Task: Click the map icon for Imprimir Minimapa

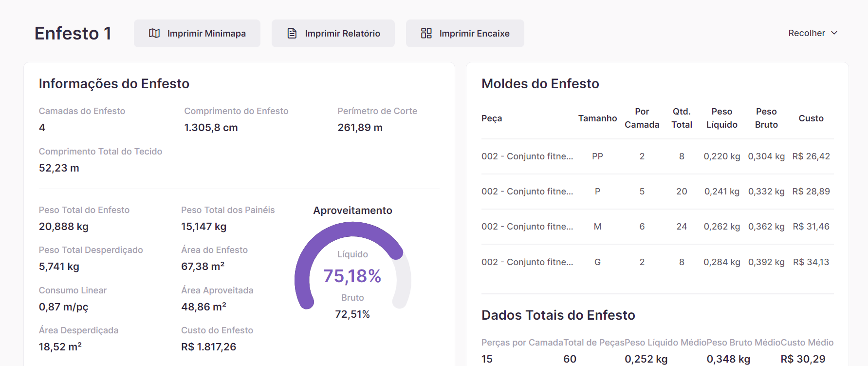Action: 154,33
